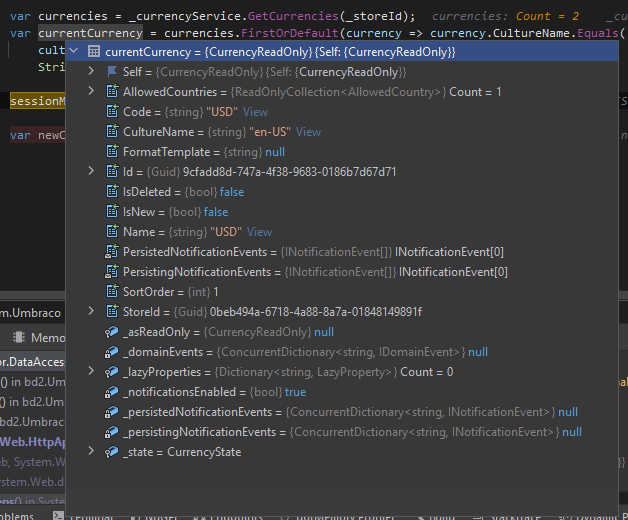Click the highlighted sessionM line in editor
This screenshot has width=628, height=520.
point(37,101)
